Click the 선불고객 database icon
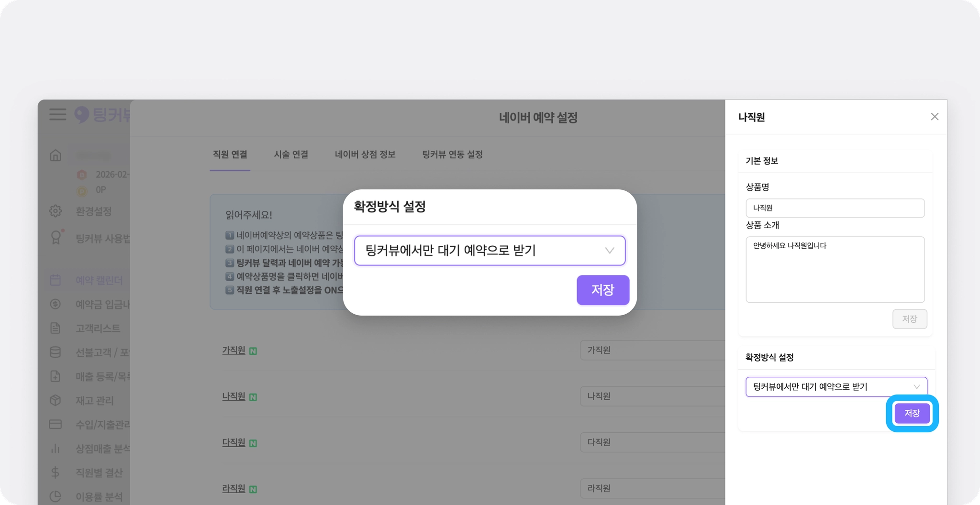The width and height of the screenshot is (980, 505). coord(56,352)
